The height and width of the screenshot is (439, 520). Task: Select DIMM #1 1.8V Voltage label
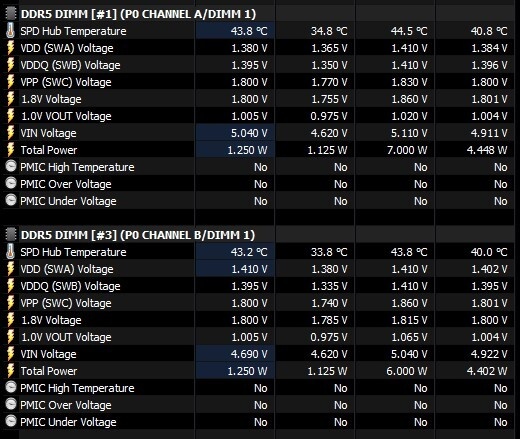(51, 99)
